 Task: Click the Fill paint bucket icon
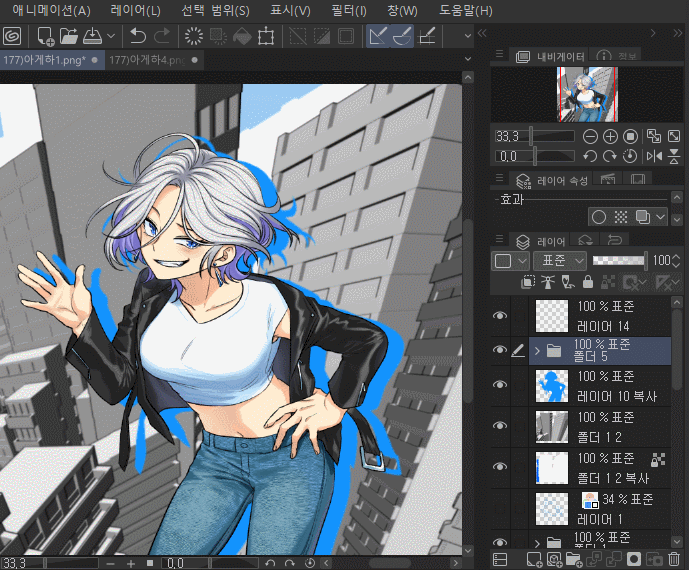click(242, 36)
